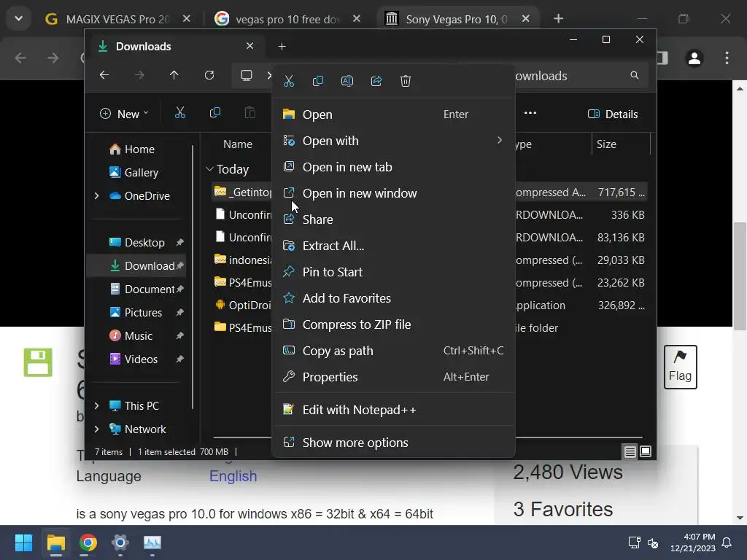Open Gallery in navigation pane

point(133,172)
